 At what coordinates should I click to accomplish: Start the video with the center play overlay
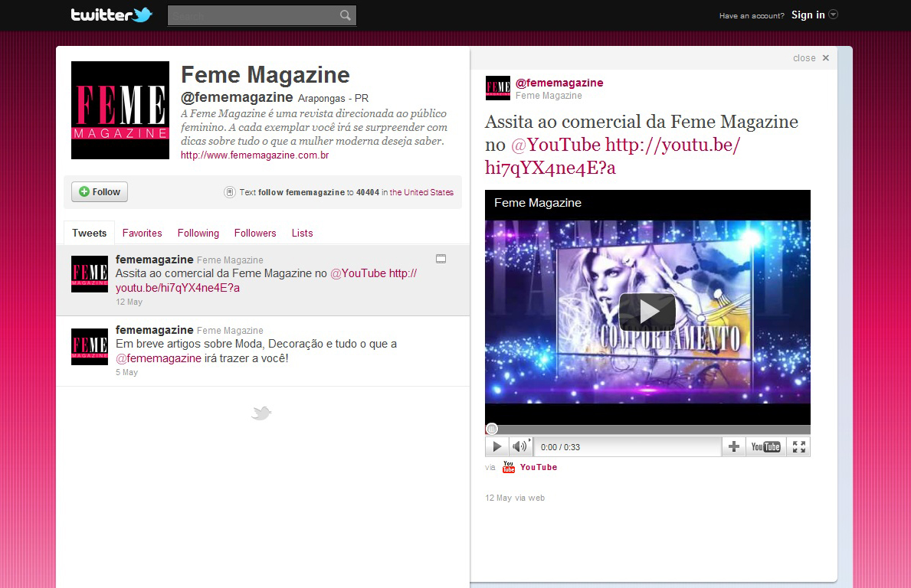[647, 312]
